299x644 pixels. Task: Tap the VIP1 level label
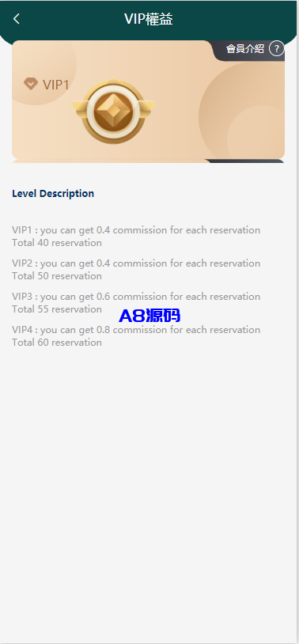56,85
